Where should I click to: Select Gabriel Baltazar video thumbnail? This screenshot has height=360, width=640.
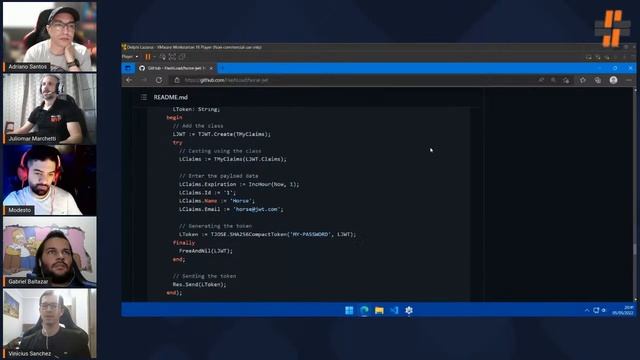point(50,252)
